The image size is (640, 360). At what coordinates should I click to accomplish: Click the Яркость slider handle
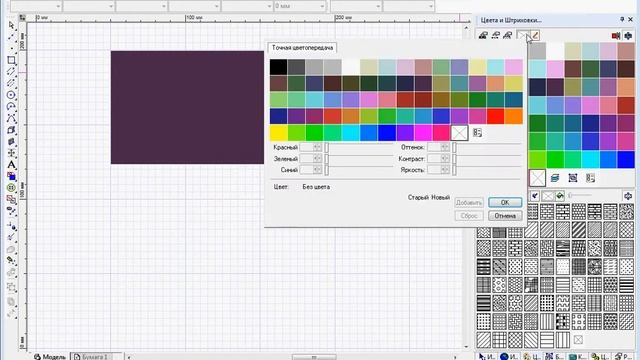pos(454,170)
